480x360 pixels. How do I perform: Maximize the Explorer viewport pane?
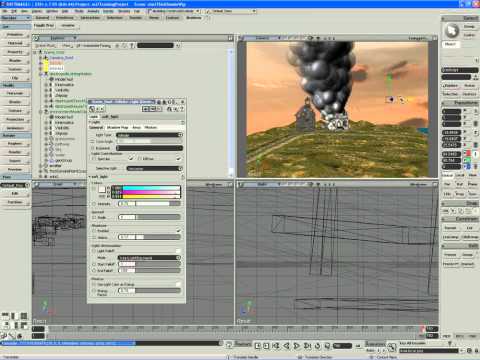[x=230, y=38]
